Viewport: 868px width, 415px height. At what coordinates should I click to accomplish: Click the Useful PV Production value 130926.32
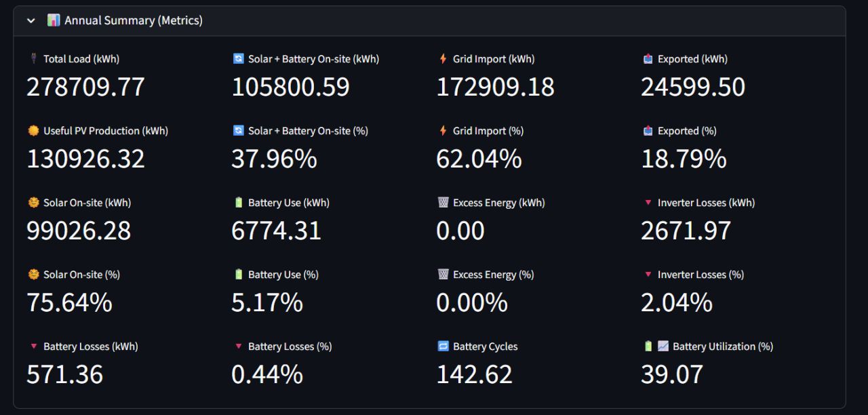pos(85,159)
